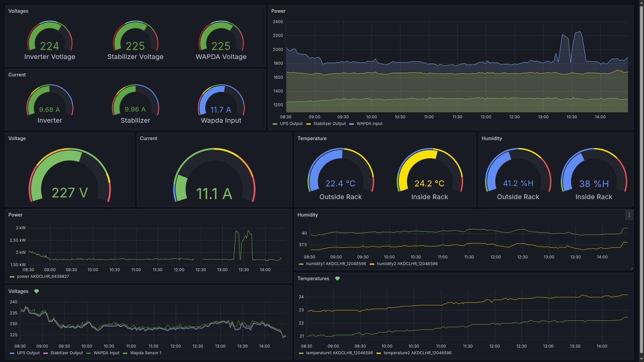
Task: Click the power AKDCLHR_6439827 legend entry
Action: point(43,277)
